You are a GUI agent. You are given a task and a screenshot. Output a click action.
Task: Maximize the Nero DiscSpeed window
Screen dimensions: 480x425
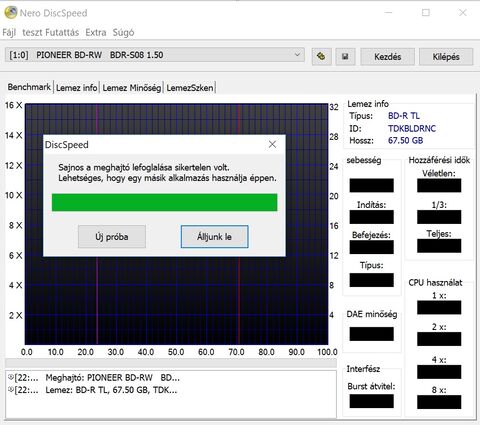[x=426, y=13]
